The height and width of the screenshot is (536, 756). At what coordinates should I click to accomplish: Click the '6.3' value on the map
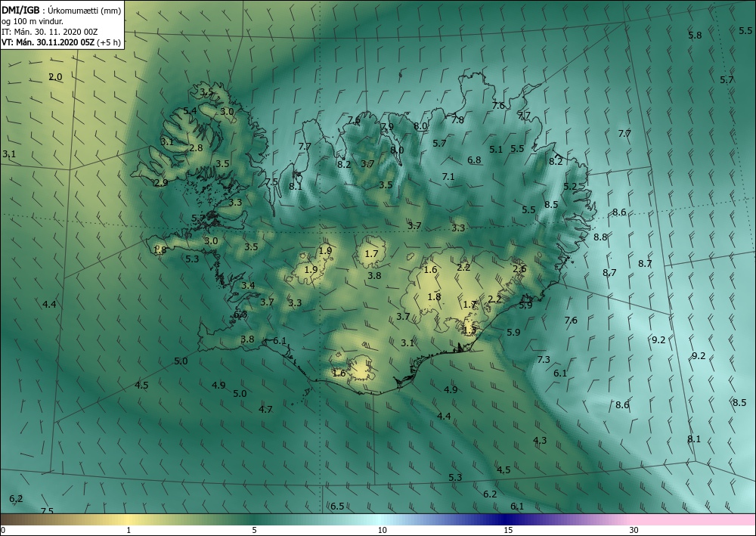[240, 314]
